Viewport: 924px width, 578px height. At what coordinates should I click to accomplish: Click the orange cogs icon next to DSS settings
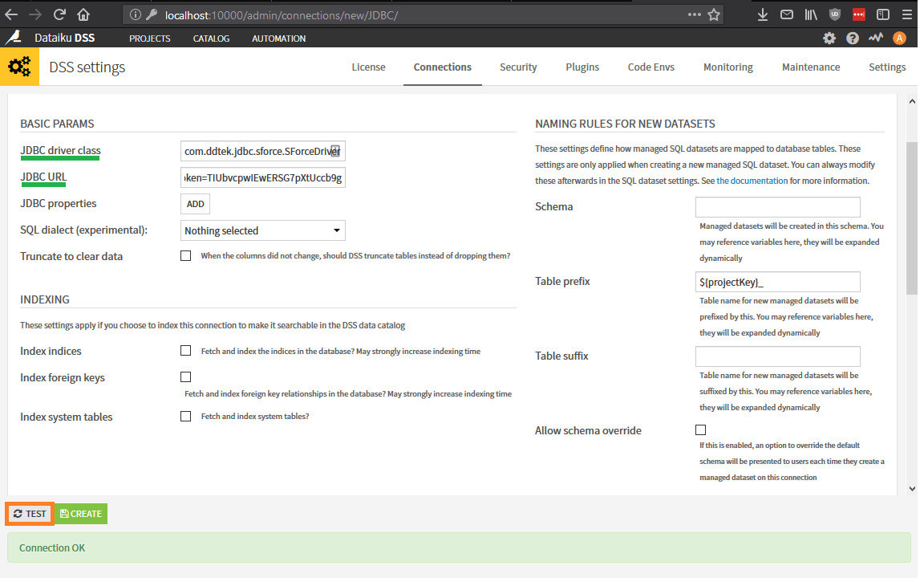[x=19, y=67]
